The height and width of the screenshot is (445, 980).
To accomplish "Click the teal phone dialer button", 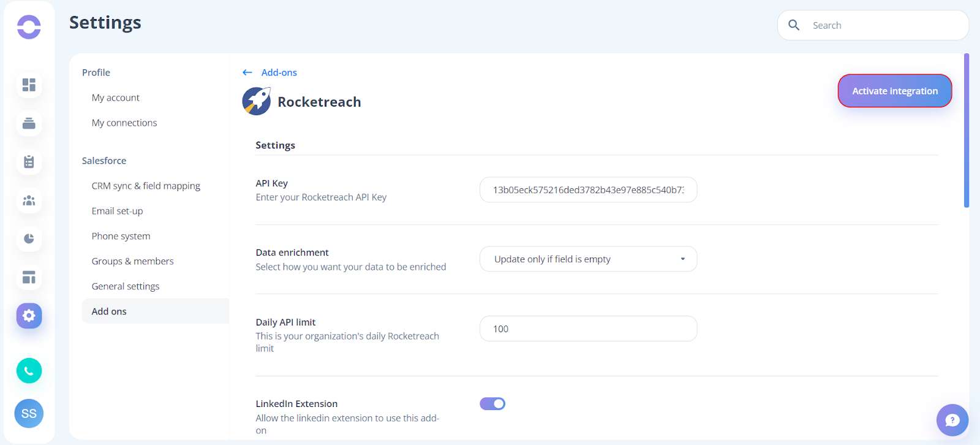I will tap(29, 371).
